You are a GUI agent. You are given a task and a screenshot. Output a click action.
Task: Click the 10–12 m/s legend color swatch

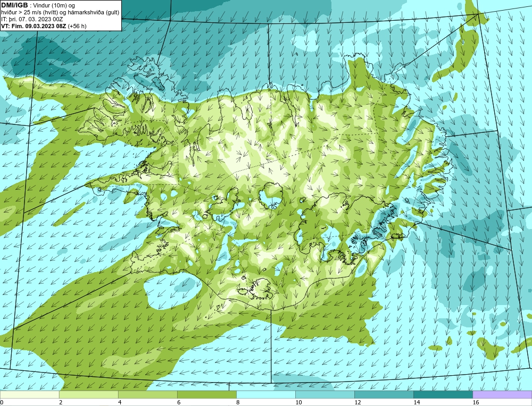click(325, 394)
